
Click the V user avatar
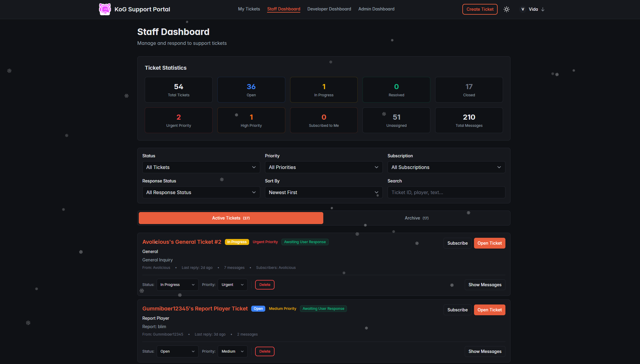pyautogui.click(x=522, y=9)
